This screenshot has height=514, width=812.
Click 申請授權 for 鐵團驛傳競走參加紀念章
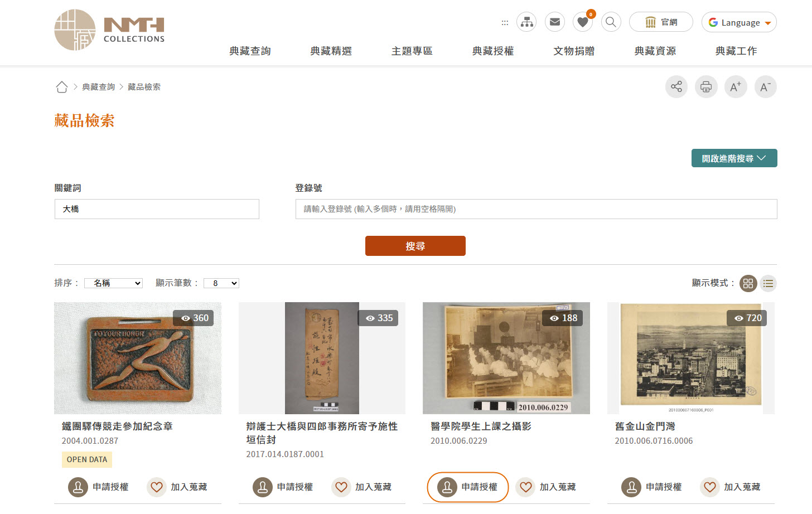point(99,487)
